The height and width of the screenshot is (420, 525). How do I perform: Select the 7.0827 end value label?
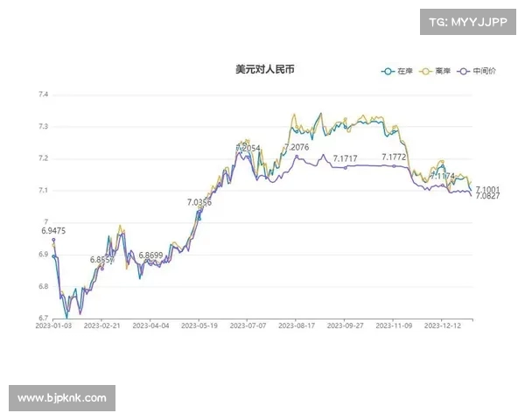(487, 196)
